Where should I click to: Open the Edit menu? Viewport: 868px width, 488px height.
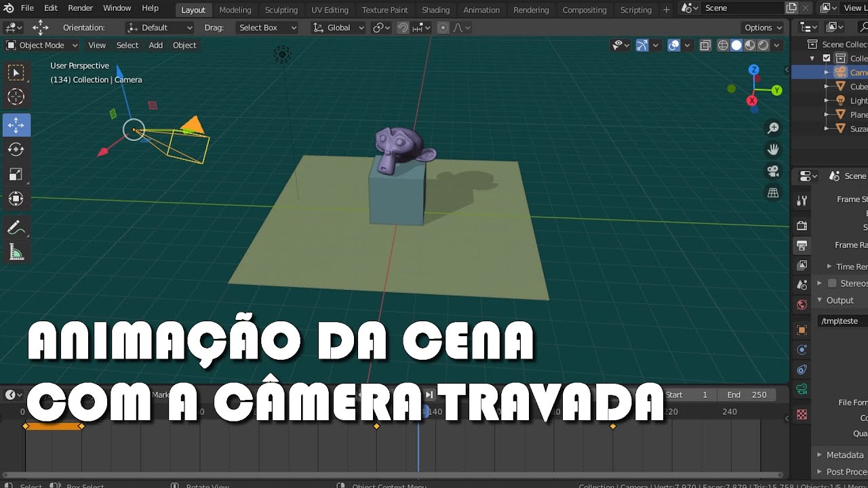51,8
